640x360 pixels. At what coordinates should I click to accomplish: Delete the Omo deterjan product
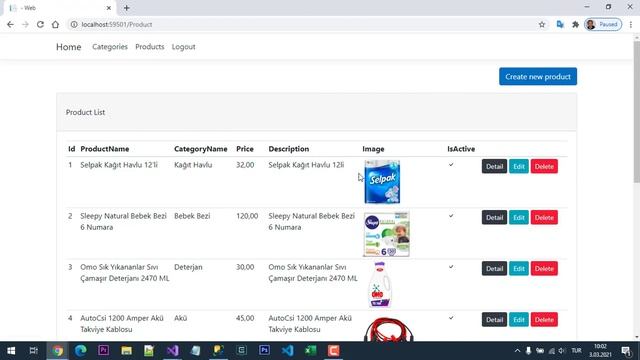[544, 269]
